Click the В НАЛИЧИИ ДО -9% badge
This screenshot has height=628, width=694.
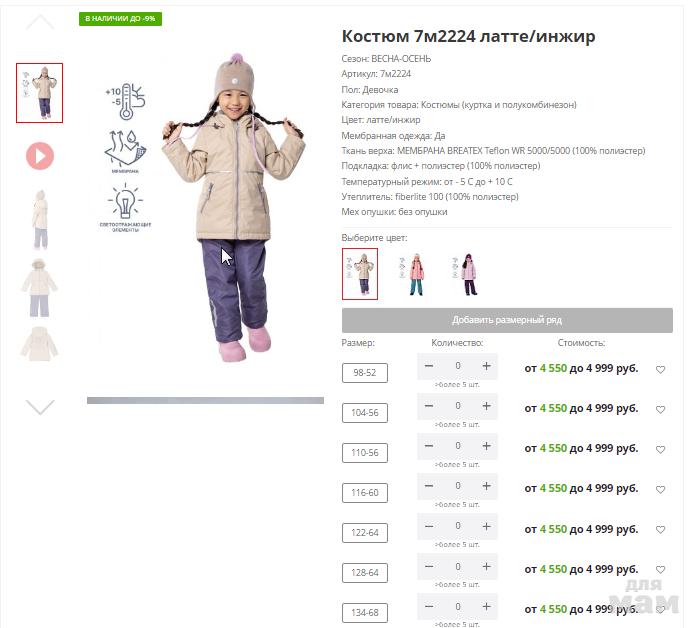pyautogui.click(x=120, y=19)
